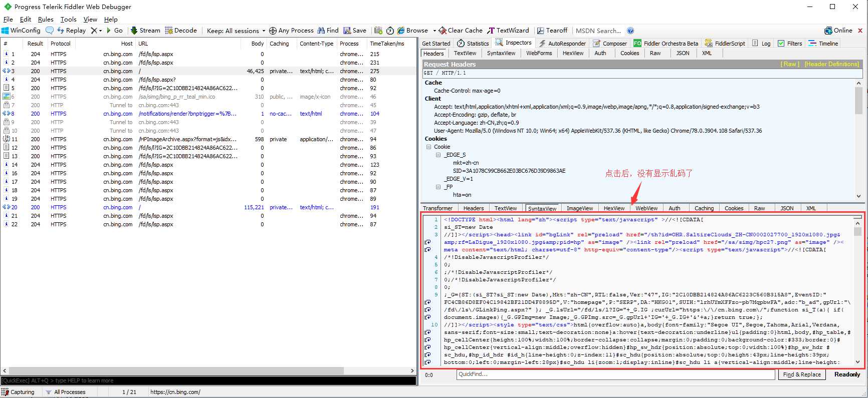Open the Remove sessions X dropdown
868x398 pixels.
coord(96,31)
